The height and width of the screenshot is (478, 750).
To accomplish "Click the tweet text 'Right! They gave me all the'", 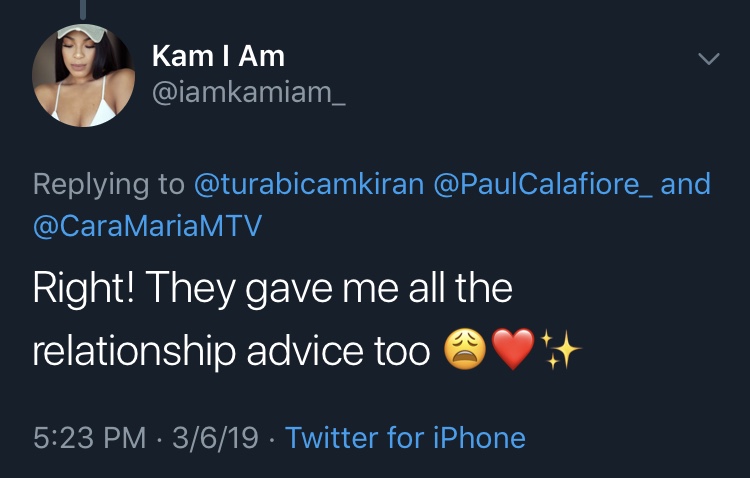I will point(273,289).
